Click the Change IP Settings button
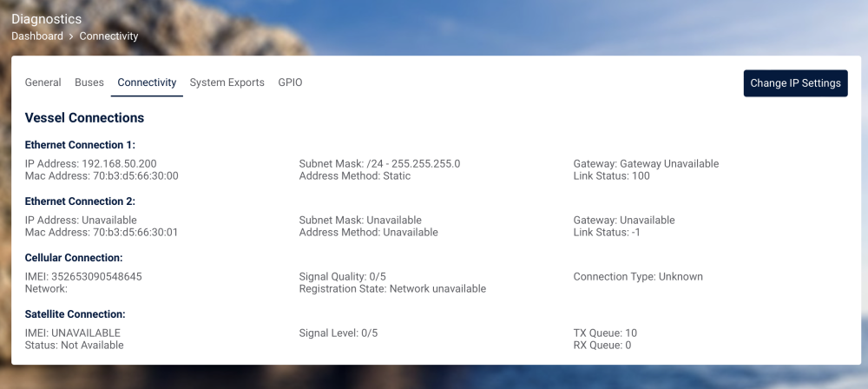The image size is (868, 389). tap(795, 83)
